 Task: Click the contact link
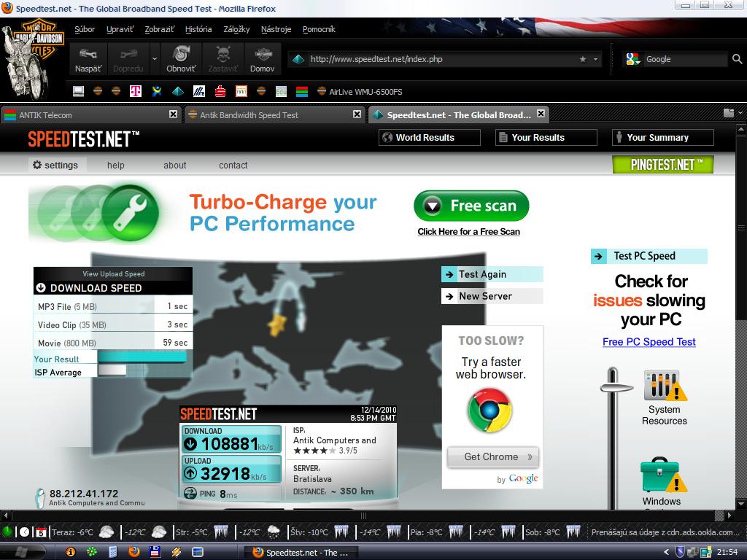click(x=233, y=166)
